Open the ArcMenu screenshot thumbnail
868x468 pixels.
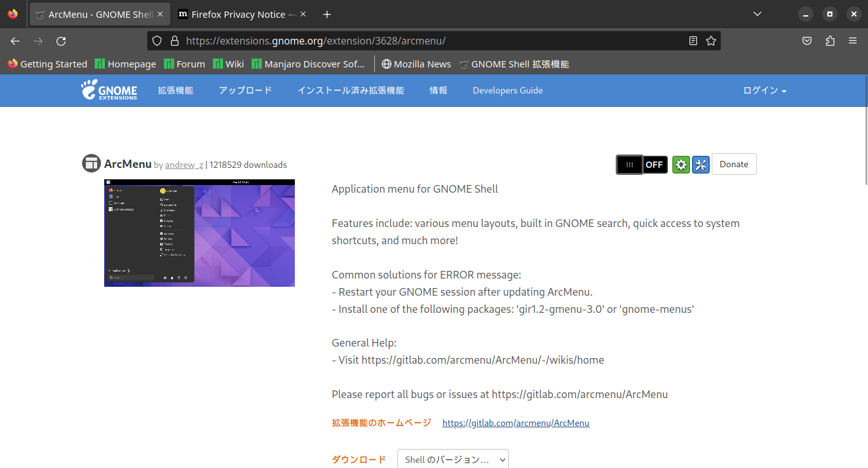click(200, 233)
